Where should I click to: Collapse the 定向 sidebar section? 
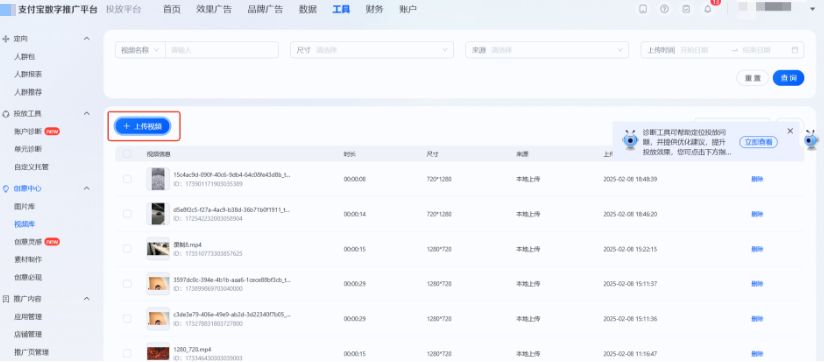click(87, 39)
